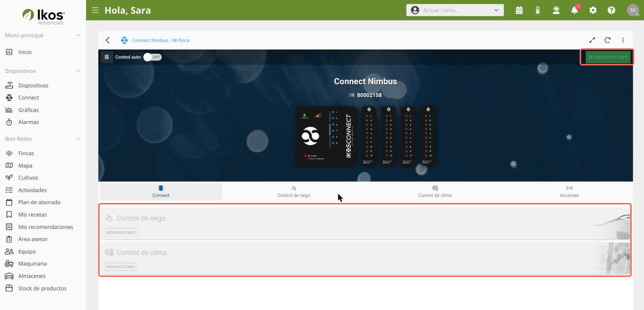The height and width of the screenshot is (310, 644).
Task: Switch to the Acciones tab
Action: click(x=569, y=192)
